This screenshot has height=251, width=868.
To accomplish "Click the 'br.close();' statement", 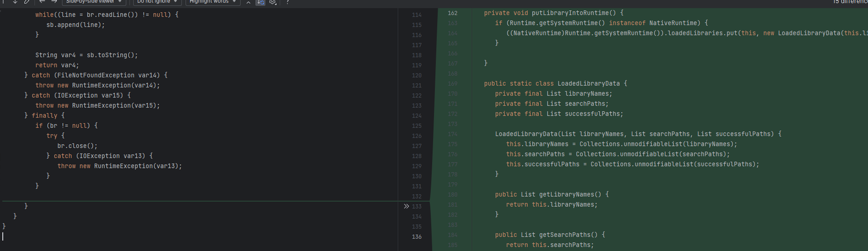I will click(77, 146).
